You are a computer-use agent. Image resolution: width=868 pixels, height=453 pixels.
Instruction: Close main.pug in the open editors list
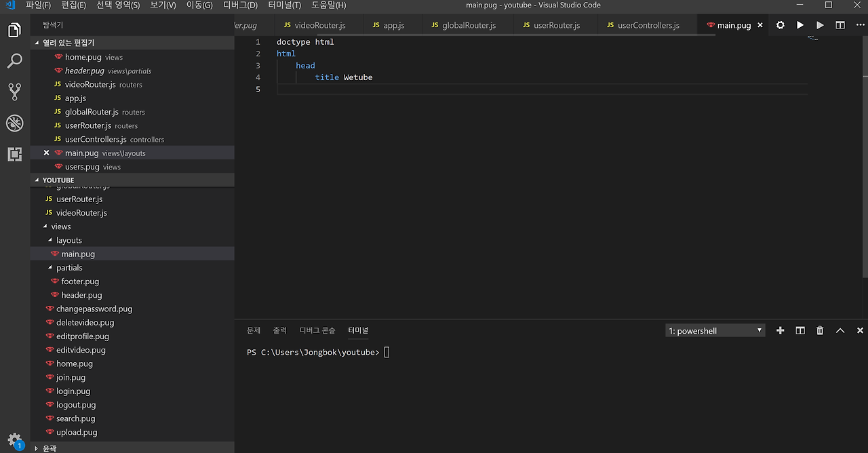coord(46,153)
